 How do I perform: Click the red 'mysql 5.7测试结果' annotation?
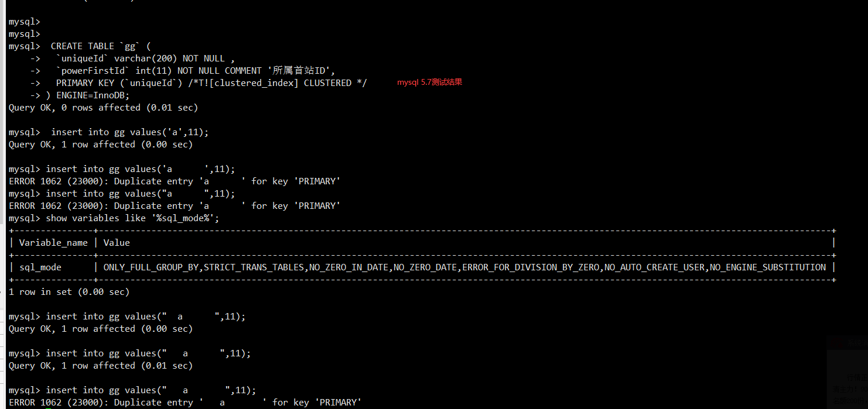[429, 83]
